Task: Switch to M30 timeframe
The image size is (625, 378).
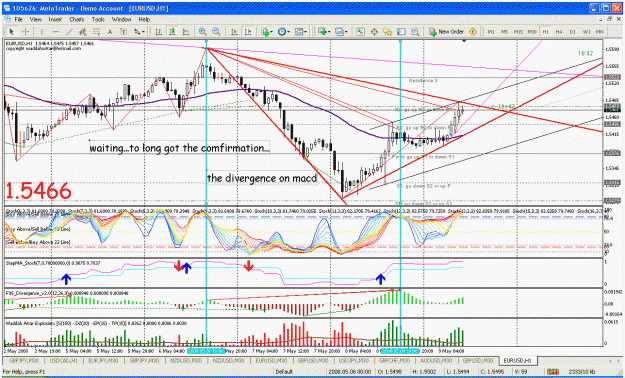Action: [532, 32]
